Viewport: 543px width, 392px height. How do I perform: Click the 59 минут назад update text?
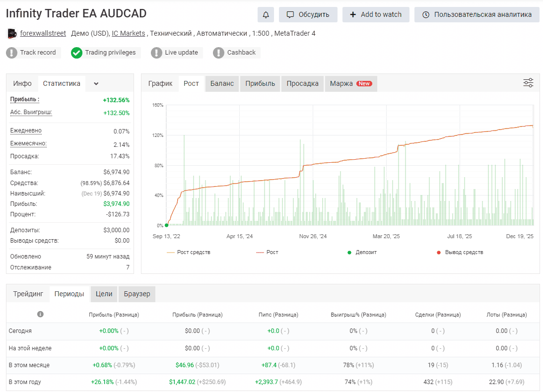(108, 257)
